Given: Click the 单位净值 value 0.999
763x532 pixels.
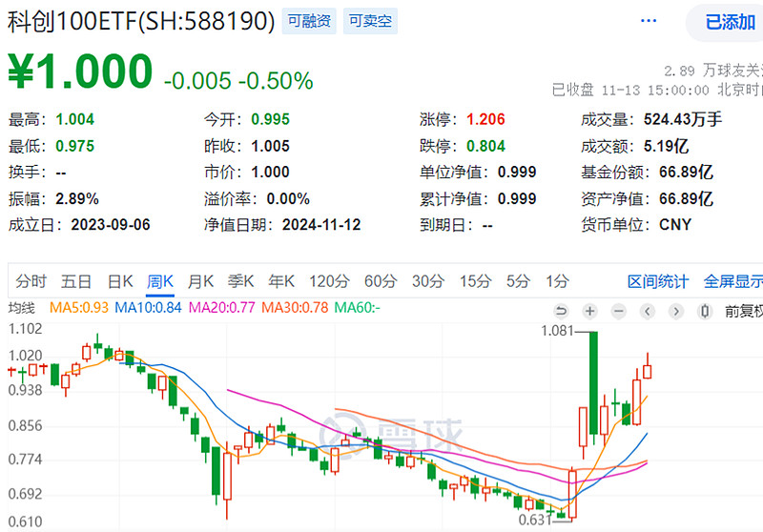Looking at the screenshot, I should click(x=517, y=172).
